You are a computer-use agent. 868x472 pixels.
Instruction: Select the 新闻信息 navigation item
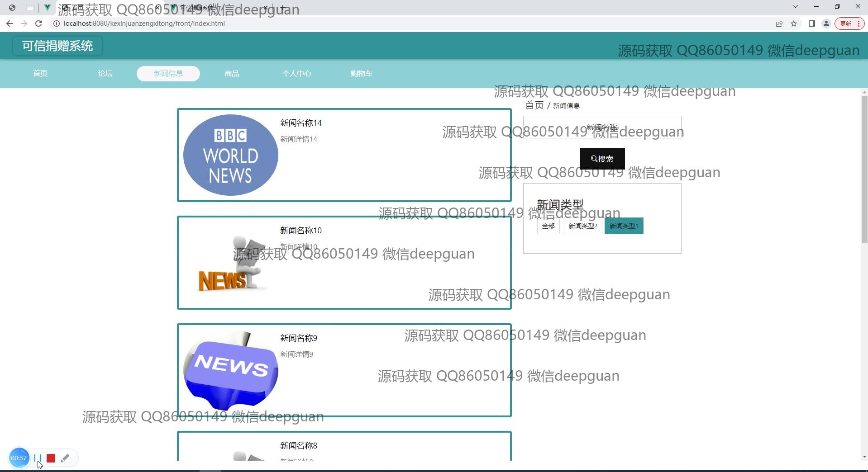[168, 73]
